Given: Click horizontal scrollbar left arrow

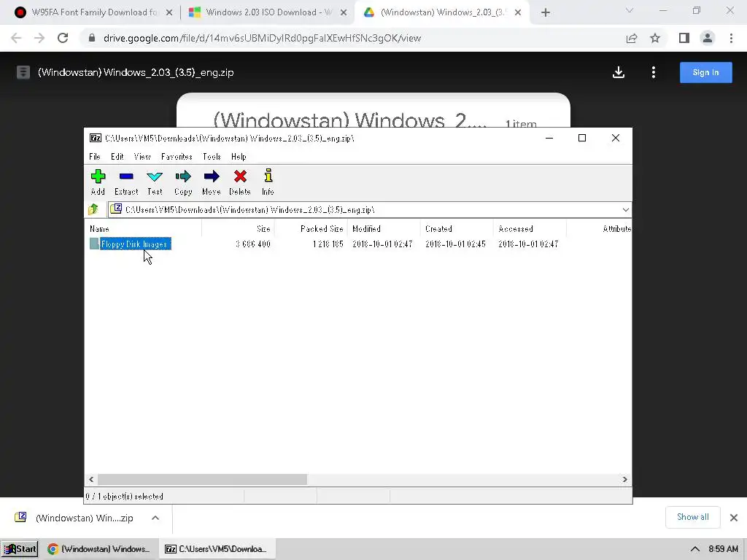Looking at the screenshot, I should (91, 480).
